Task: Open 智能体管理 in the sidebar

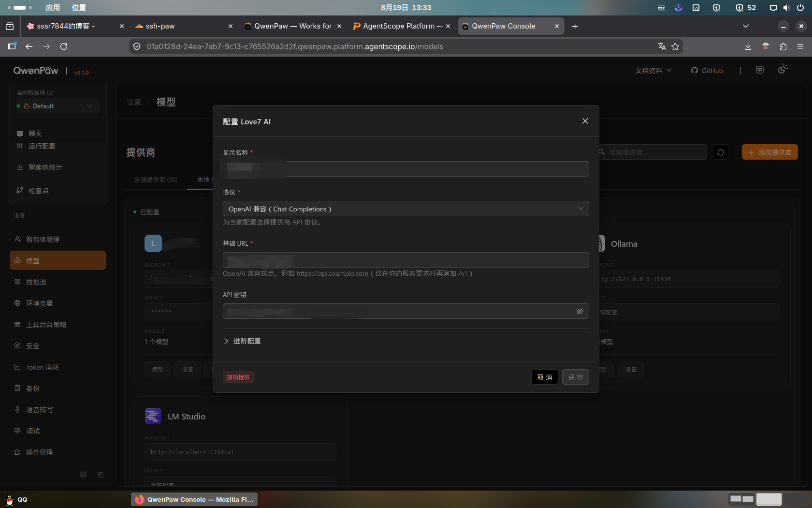Action: click(58, 239)
